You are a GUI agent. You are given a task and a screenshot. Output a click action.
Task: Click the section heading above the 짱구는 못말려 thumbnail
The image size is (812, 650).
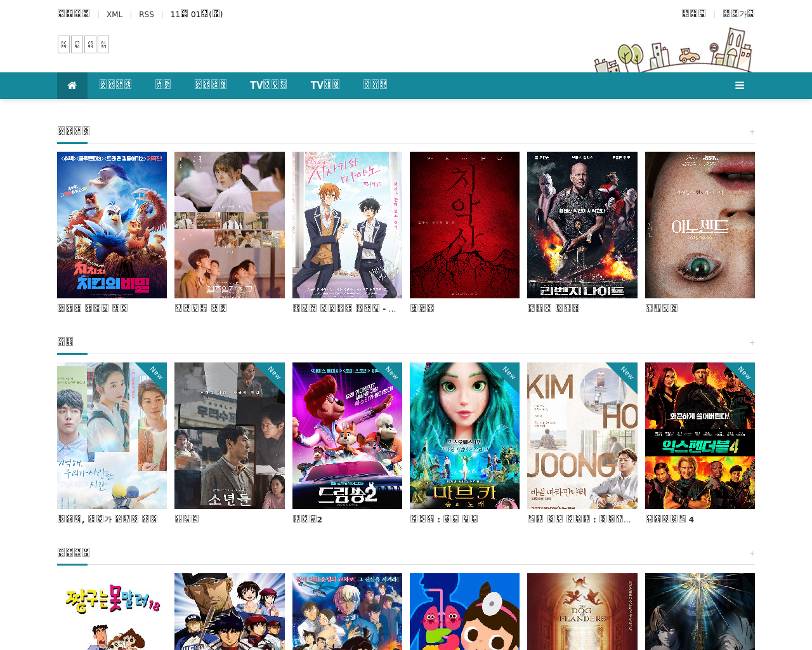tap(74, 553)
